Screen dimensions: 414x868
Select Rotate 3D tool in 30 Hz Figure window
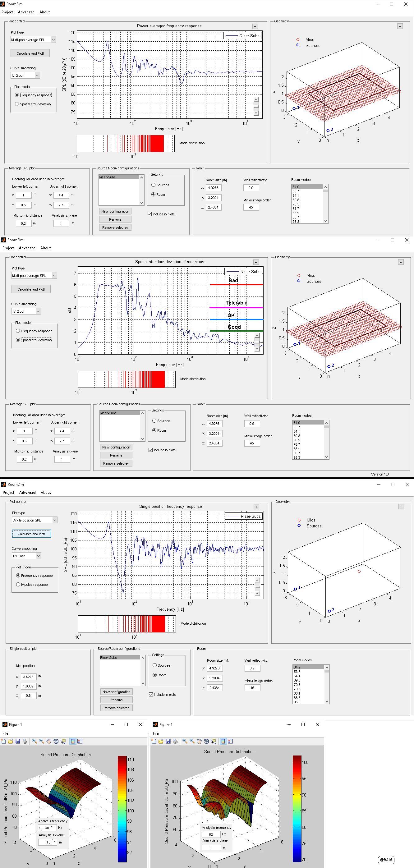point(56,741)
